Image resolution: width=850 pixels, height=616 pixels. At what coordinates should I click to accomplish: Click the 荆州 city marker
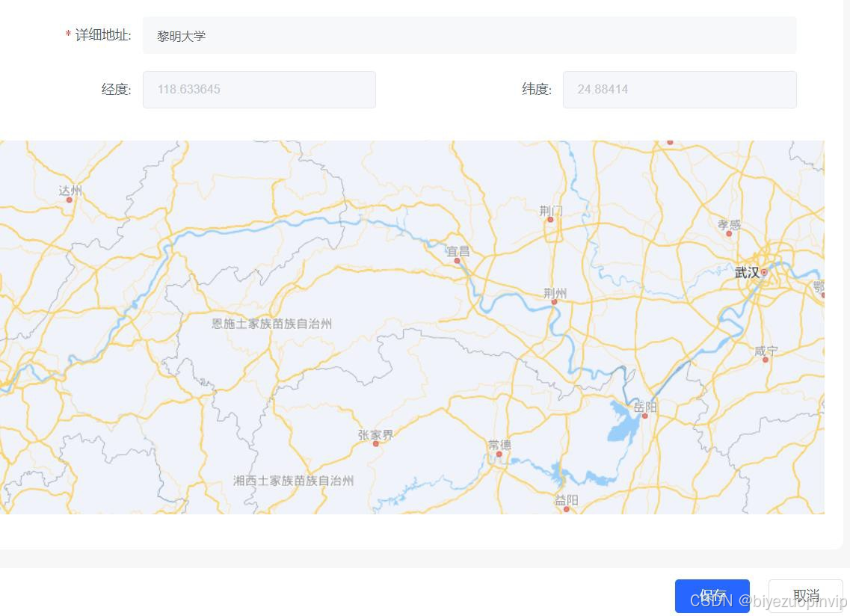pyautogui.click(x=554, y=302)
